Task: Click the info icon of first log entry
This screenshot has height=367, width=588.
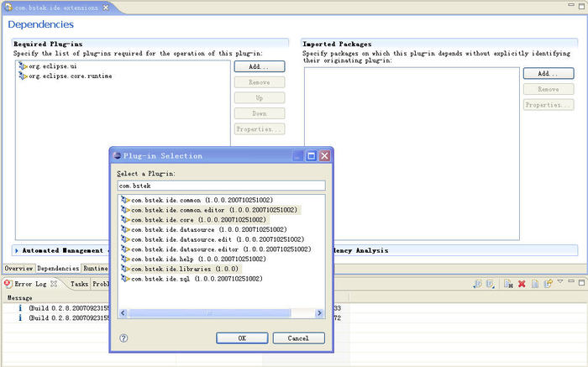Action: pos(20,307)
